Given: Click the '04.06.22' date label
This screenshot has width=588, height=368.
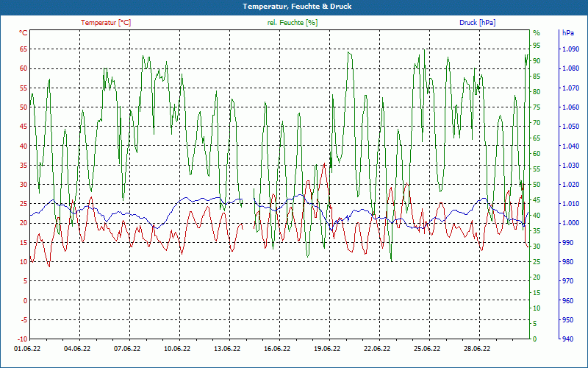Looking at the screenshot, I should 77,348.
